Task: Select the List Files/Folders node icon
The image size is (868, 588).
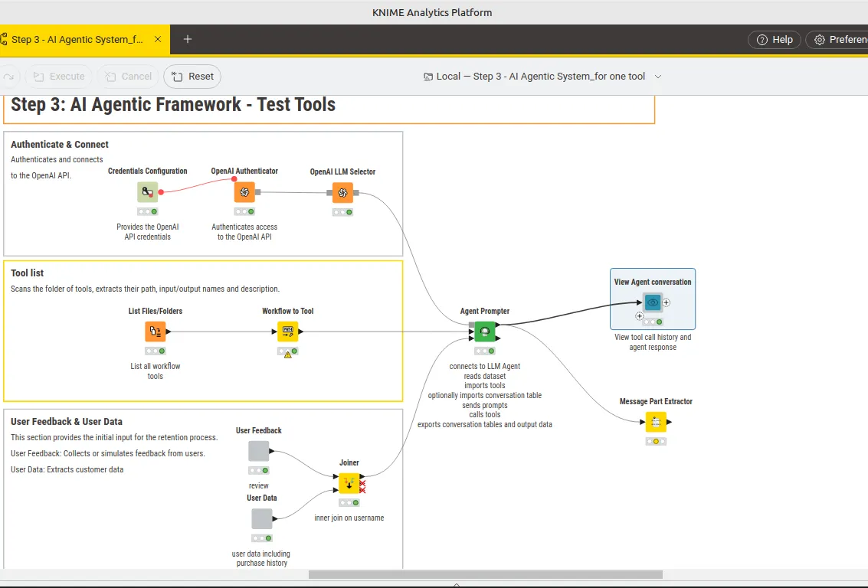Action: (155, 332)
